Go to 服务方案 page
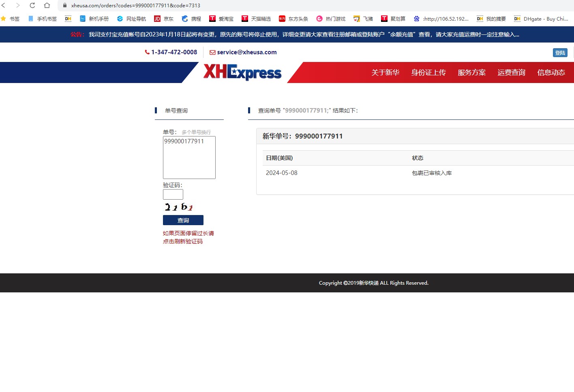 471,72
